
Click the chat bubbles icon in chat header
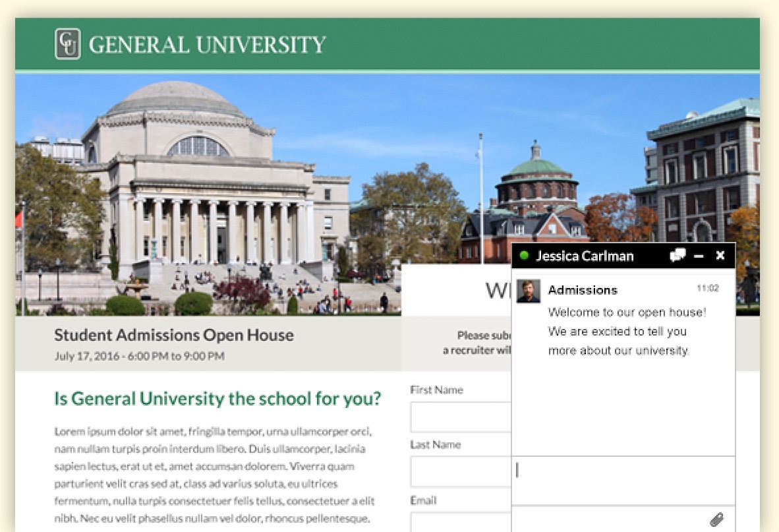click(x=678, y=256)
